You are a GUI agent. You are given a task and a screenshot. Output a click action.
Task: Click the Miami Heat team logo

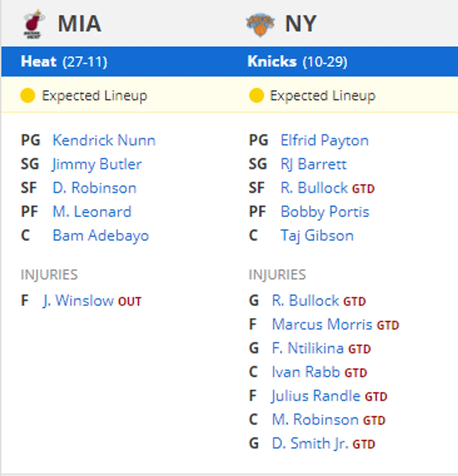pyautogui.click(x=34, y=24)
